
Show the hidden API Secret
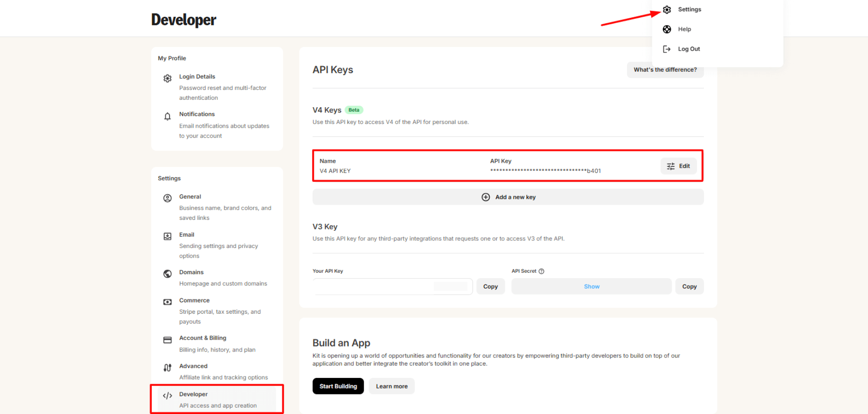click(591, 286)
